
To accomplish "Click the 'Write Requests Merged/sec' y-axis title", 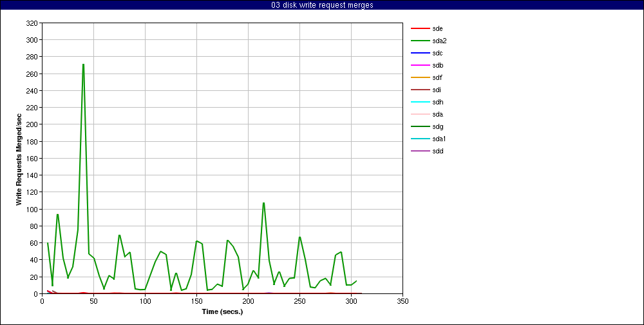I will click(x=19, y=159).
